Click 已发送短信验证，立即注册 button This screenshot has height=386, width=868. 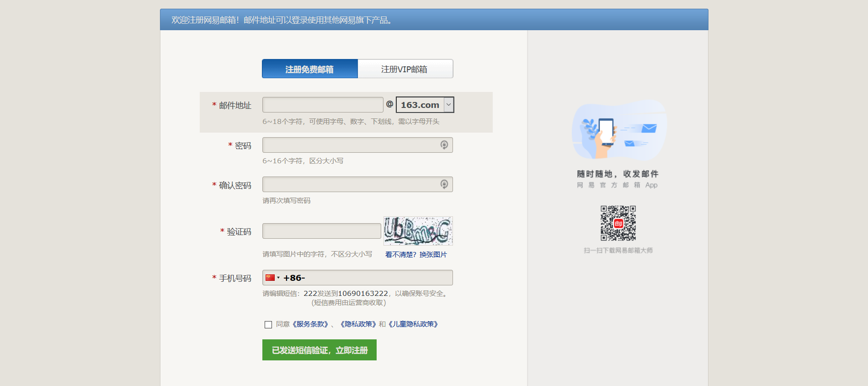[x=320, y=350]
